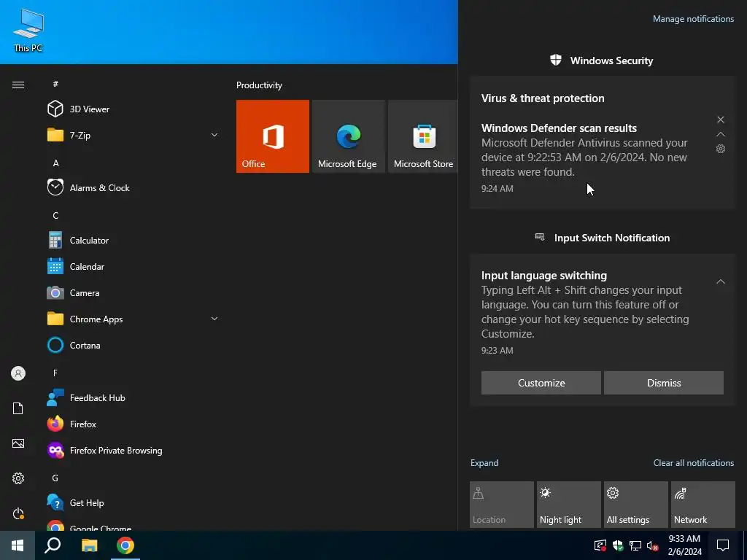Open Firefox Private Browsing

133,451
